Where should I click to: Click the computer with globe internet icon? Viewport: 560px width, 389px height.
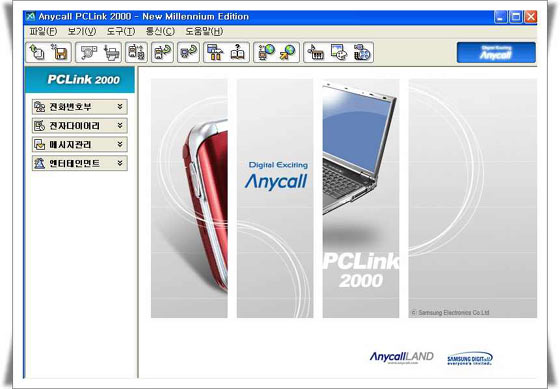click(265, 53)
